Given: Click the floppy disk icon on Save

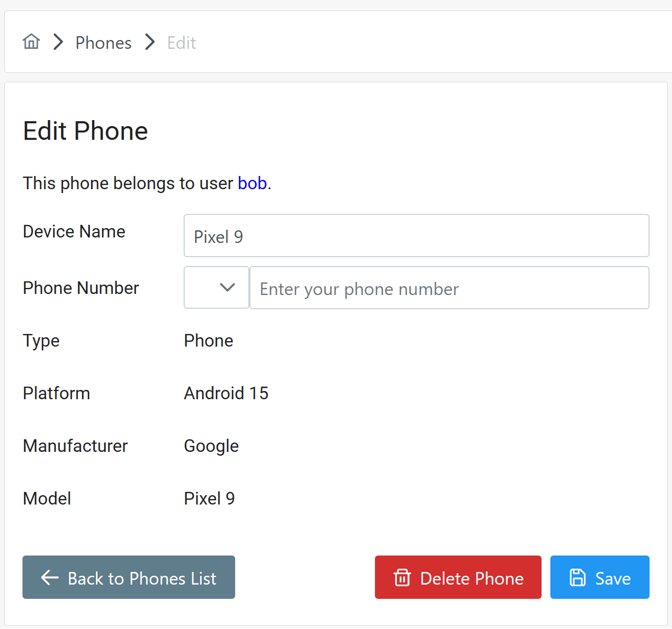Looking at the screenshot, I should point(578,577).
